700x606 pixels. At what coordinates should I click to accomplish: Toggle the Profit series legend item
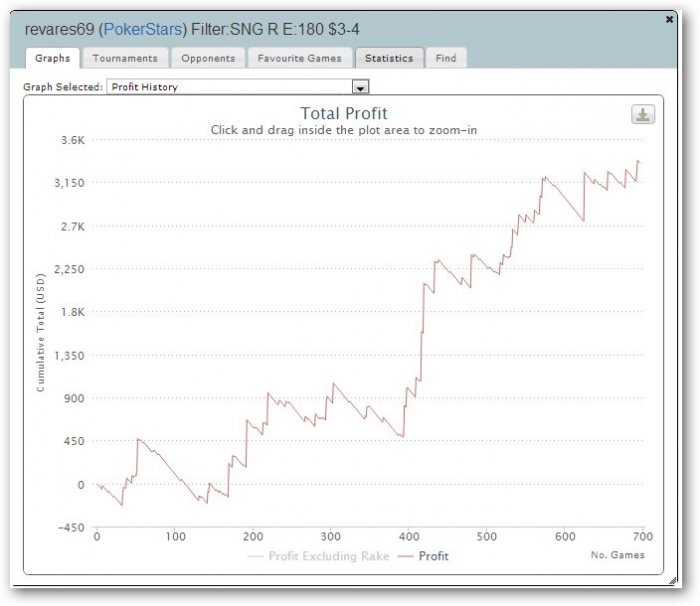[423, 556]
